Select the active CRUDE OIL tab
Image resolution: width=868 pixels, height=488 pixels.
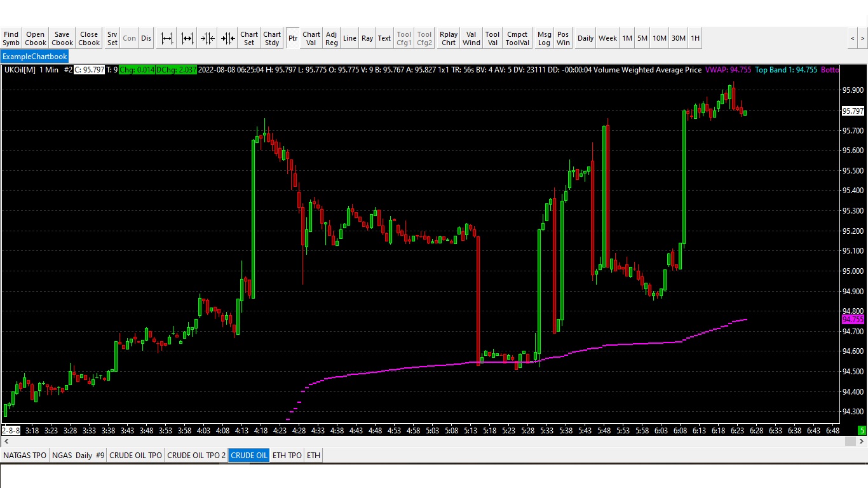click(249, 456)
